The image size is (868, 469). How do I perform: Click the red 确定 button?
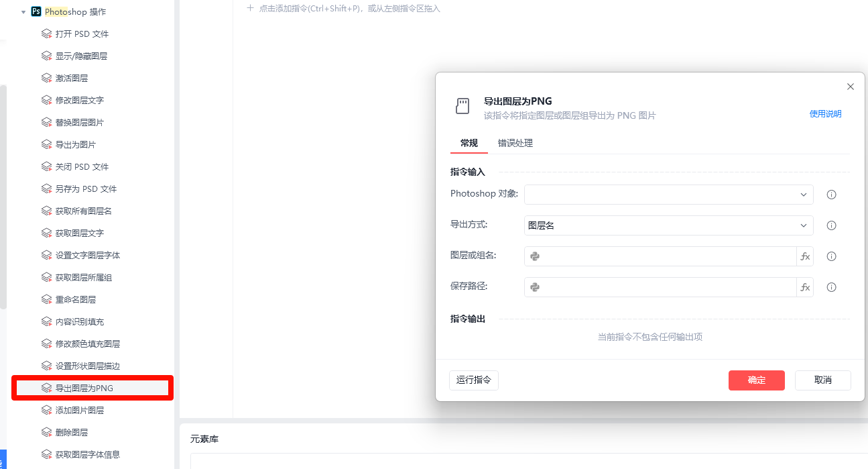point(756,380)
